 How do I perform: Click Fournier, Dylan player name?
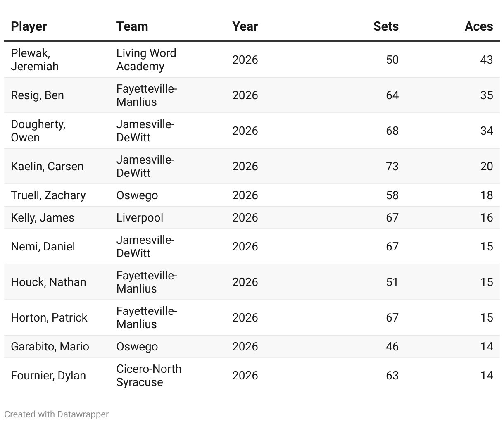[x=48, y=375]
